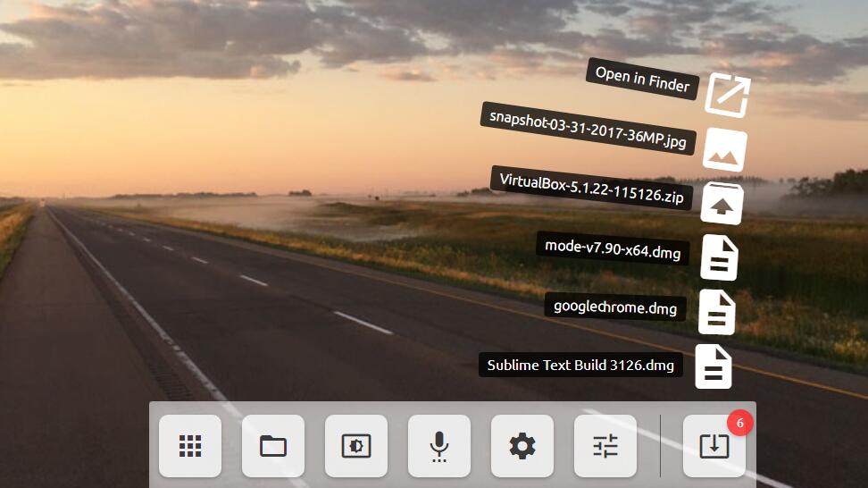Screen dimensions: 868x488
Task: Open the display contrast control in the dock
Action: click(x=356, y=446)
